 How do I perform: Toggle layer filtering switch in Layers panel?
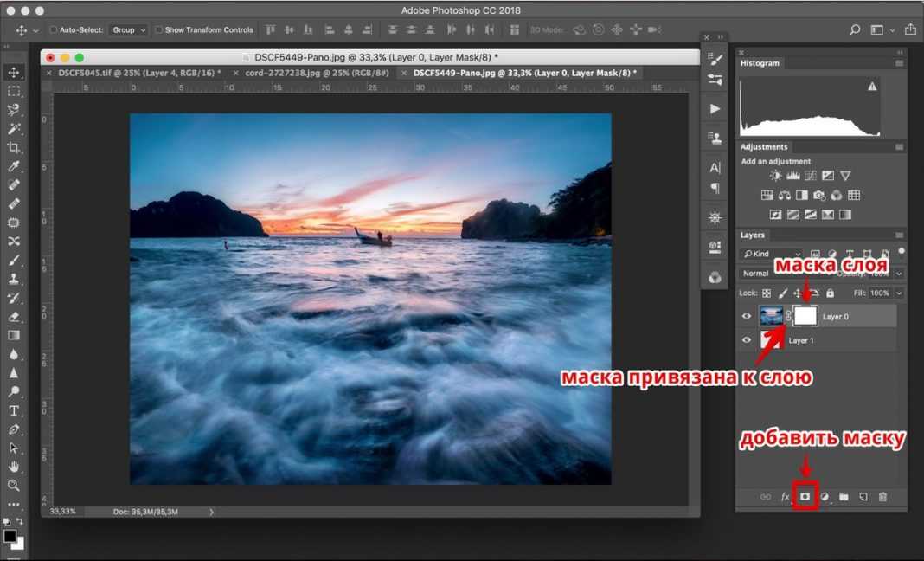901,251
